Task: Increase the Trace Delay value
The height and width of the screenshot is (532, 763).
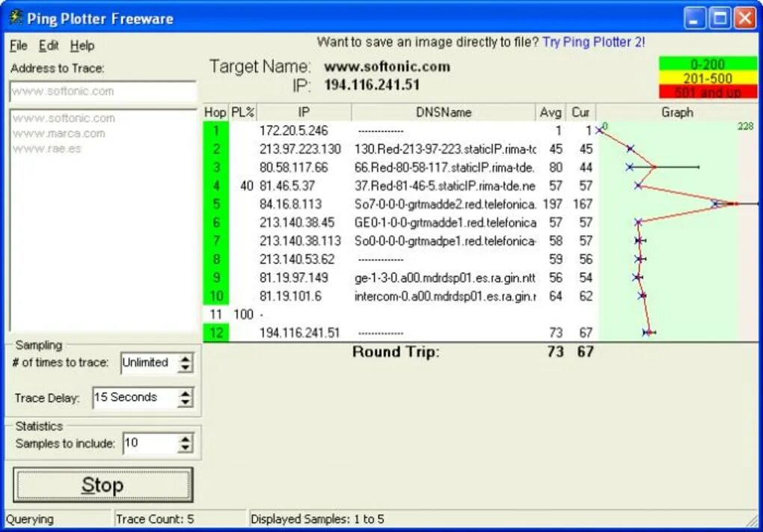Action: (185, 393)
